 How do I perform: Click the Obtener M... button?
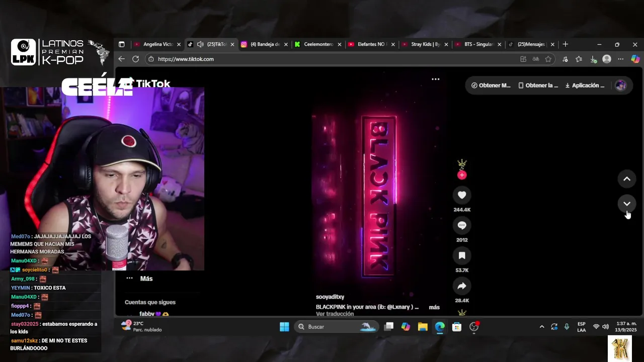pos(491,85)
